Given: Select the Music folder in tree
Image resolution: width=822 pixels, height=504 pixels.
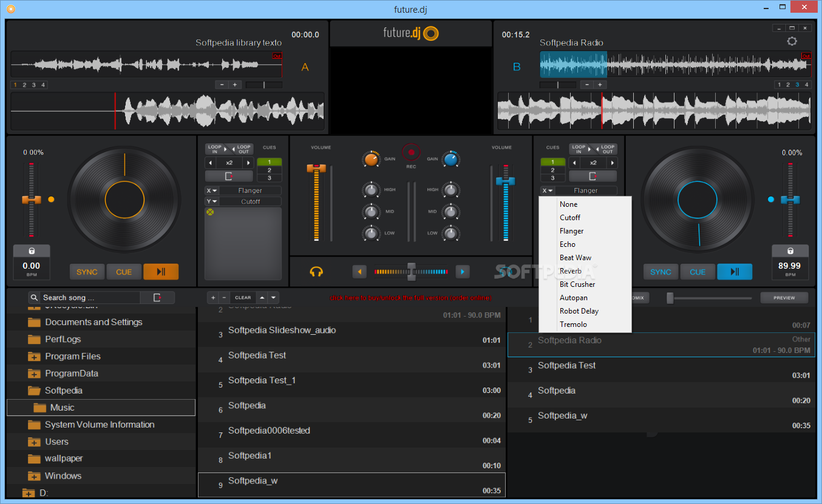Looking at the screenshot, I should point(101,408).
